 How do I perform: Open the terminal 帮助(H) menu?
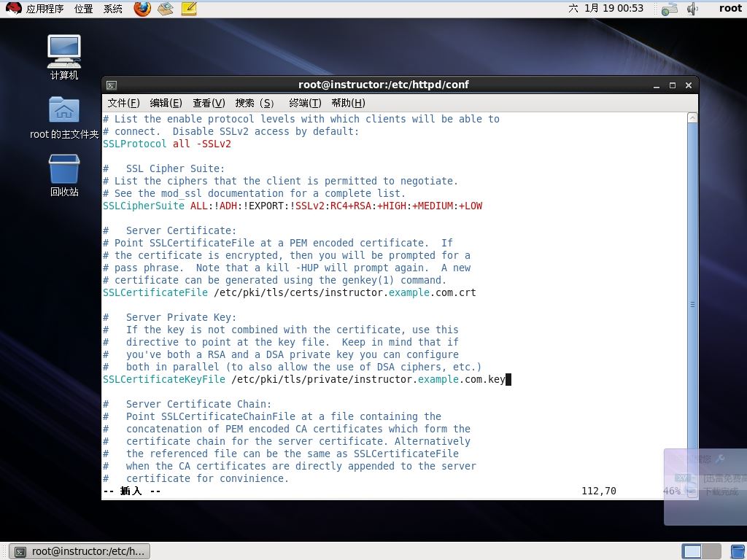point(348,103)
